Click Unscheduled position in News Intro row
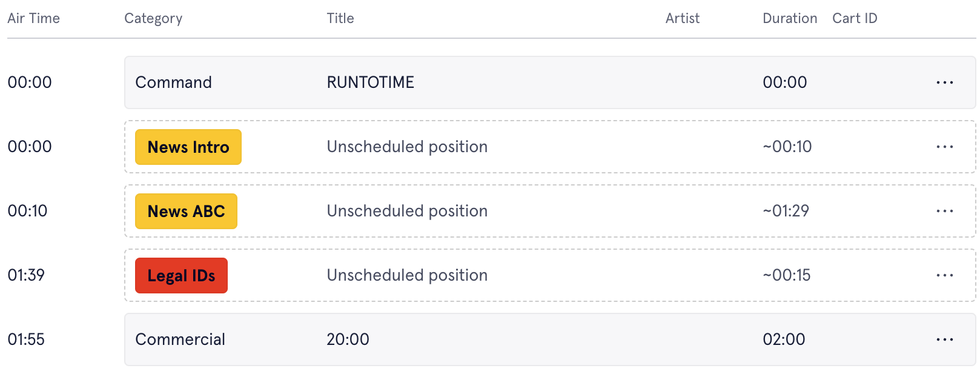This screenshot has width=980, height=371. click(x=407, y=147)
